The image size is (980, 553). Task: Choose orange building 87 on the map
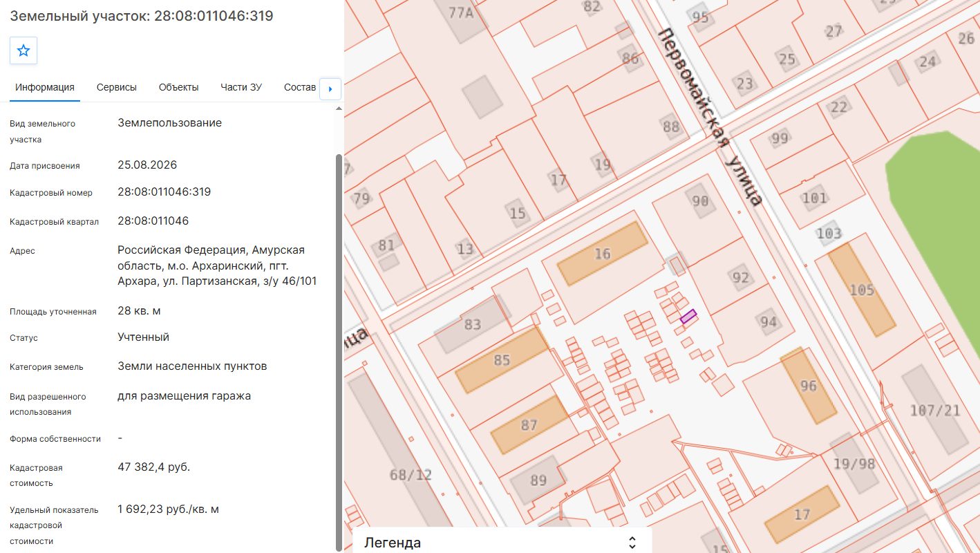[529, 424]
